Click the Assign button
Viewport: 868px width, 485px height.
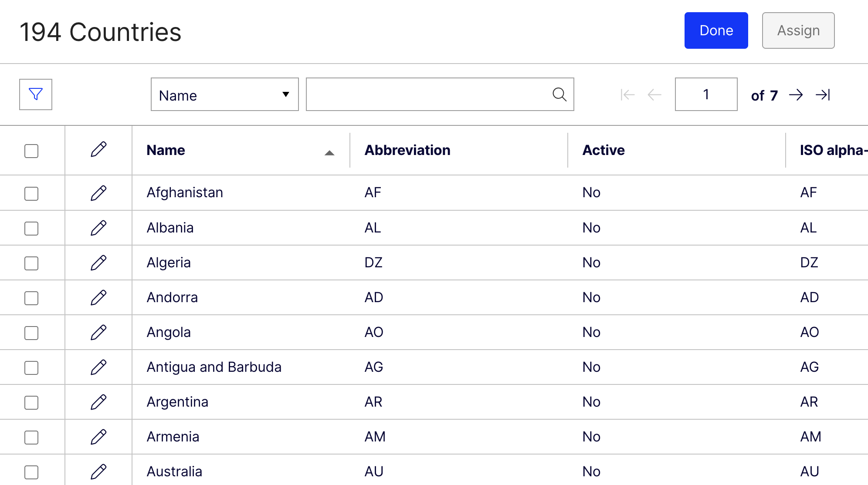point(798,30)
